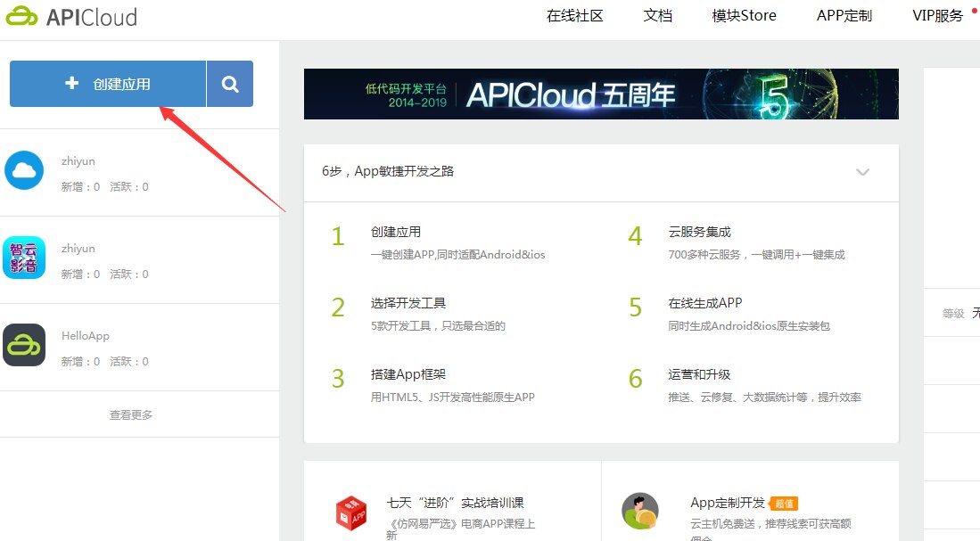
Task: Click the App定制开发 avatar icon
Action: coord(640,506)
